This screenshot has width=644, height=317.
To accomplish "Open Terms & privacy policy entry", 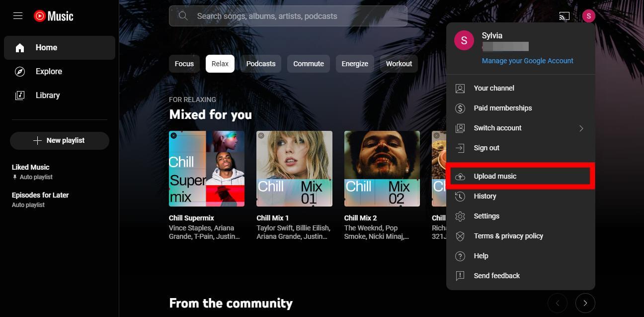I will pyautogui.click(x=521, y=236).
